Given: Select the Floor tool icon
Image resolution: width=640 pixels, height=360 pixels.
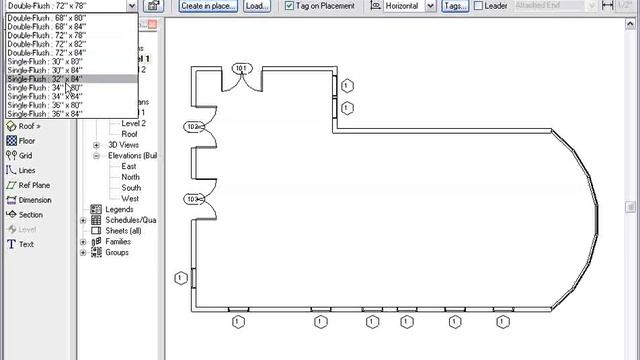Looking at the screenshot, I should tap(11, 141).
